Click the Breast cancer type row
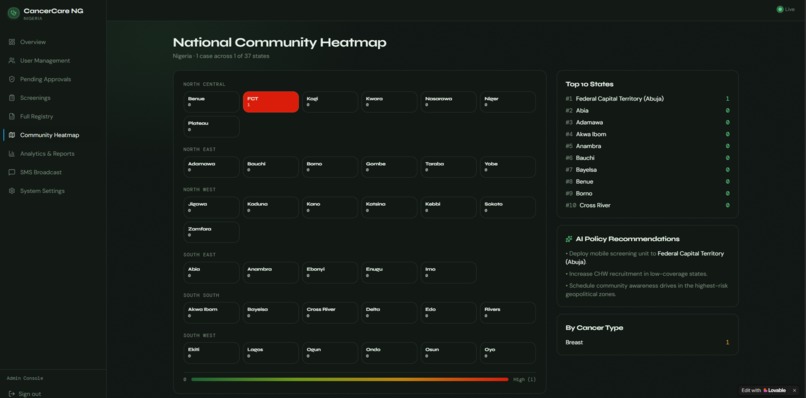Viewport: 806px width, 398px height. click(647, 342)
